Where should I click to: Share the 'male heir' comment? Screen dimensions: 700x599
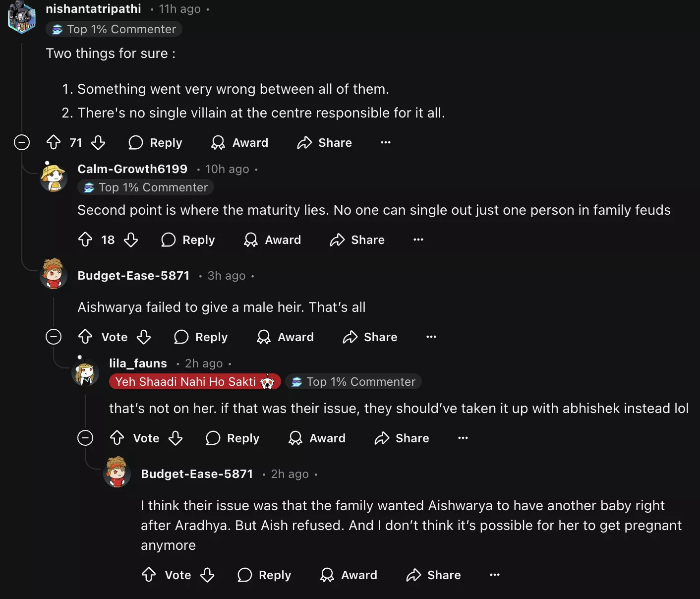coord(370,337)
